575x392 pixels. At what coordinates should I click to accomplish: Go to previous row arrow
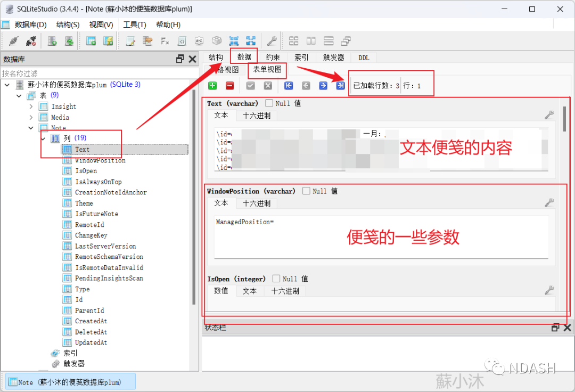click(x=306, y=85)
